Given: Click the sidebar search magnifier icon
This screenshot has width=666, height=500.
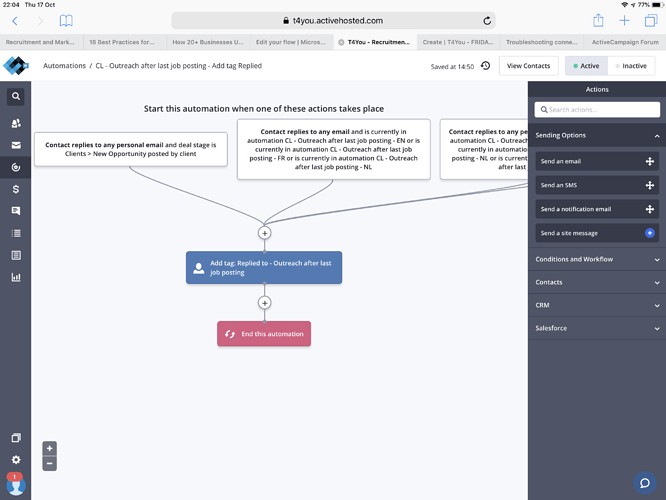Looking at the screenshot, I should 16,97.
